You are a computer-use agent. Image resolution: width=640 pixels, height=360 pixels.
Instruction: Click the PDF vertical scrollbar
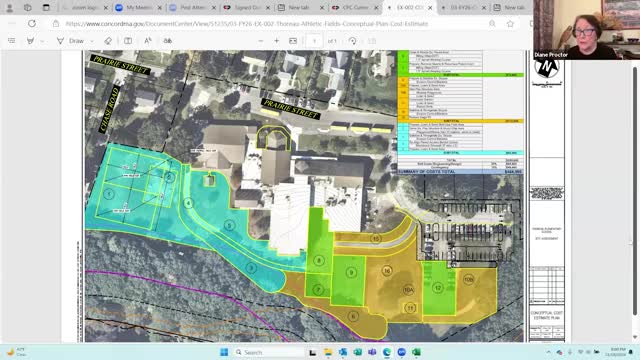(635, 192)
